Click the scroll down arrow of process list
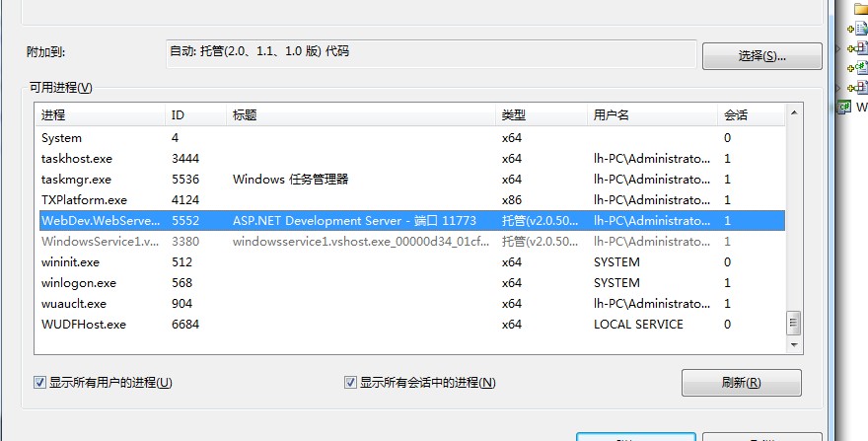Viewport: 868px width, 441px height. tap(794, 344)
